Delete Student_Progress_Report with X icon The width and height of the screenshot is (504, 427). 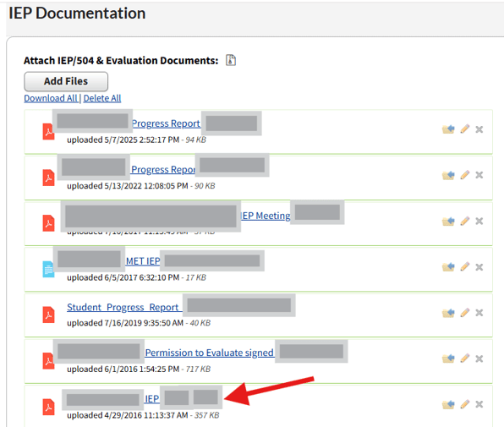479,313
